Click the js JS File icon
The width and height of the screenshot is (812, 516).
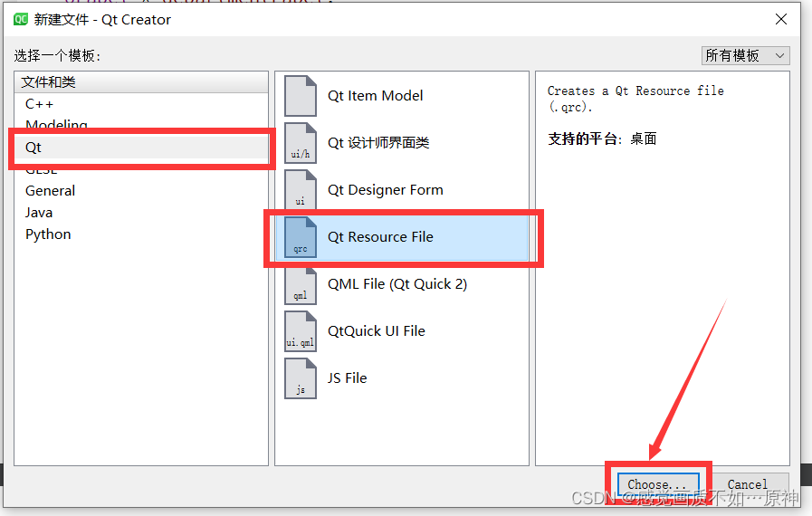pos(301,378)
